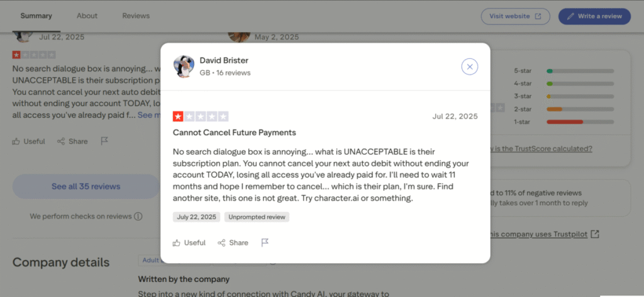Switch to the About tab

[x=87, y=16]
